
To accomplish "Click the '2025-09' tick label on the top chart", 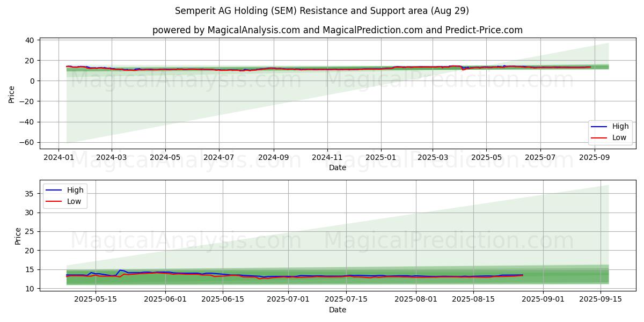I will [594, 158].
